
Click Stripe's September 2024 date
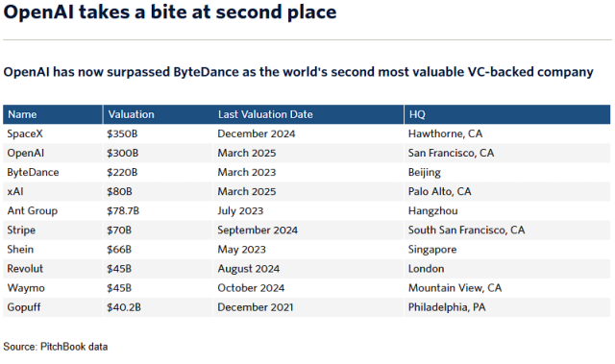[x=258, y=230]
